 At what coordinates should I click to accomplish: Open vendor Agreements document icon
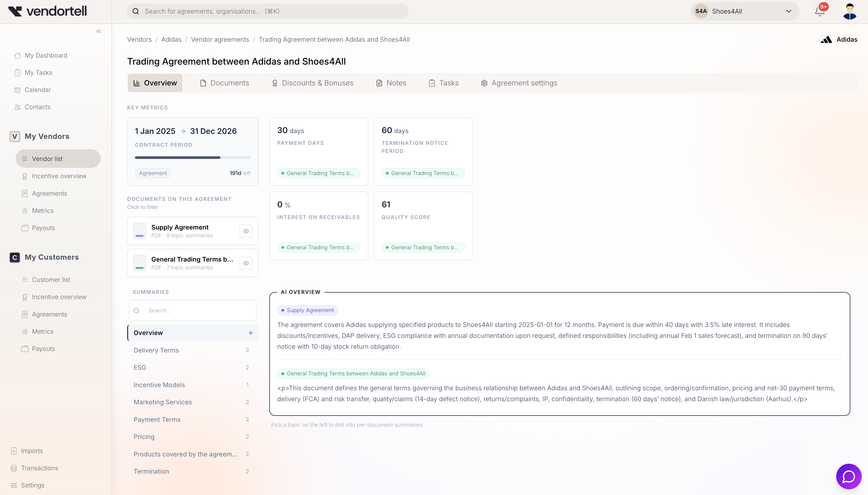[24, 194]
